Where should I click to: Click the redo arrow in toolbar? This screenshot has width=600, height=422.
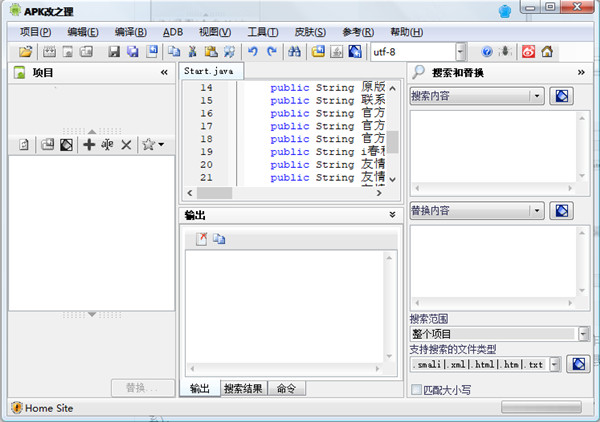[x=271, y=51]
